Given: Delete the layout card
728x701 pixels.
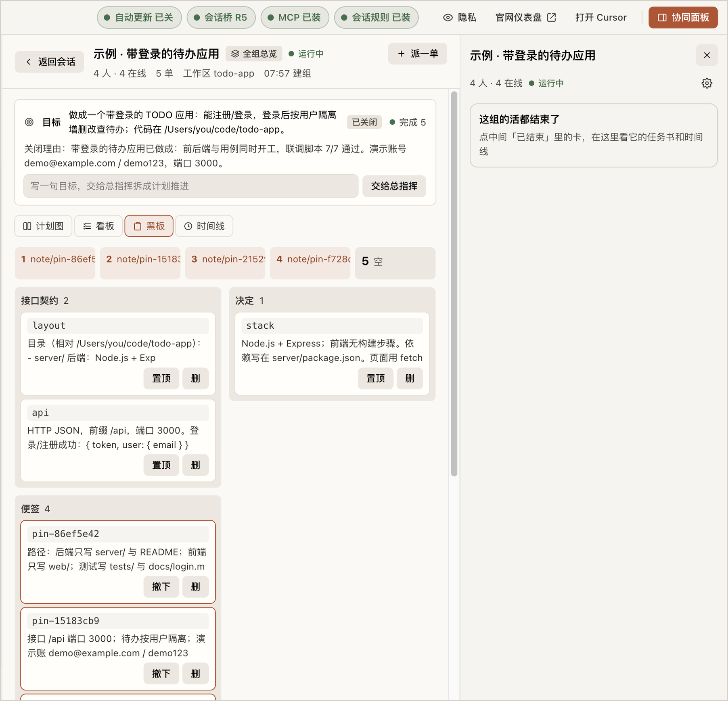Looking at the screenshot, I should pyautogui.click(x=195, y=378).
